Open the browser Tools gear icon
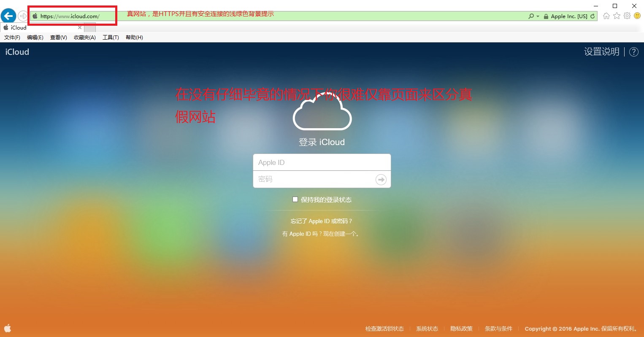 coord(627,16)
